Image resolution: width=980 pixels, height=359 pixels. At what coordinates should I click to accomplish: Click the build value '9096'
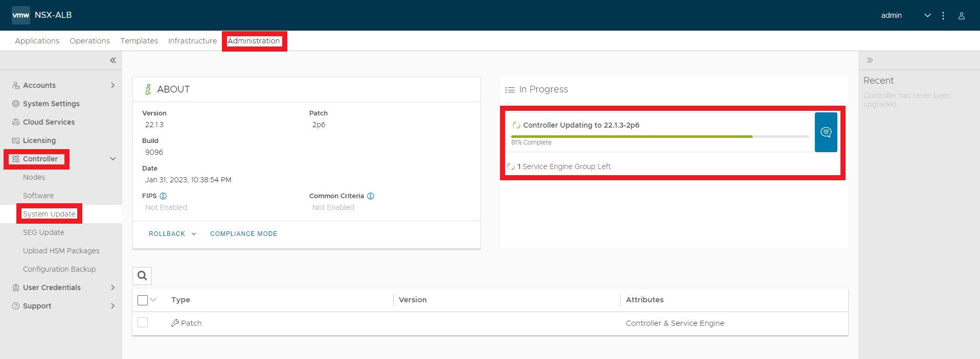[154, 152]
